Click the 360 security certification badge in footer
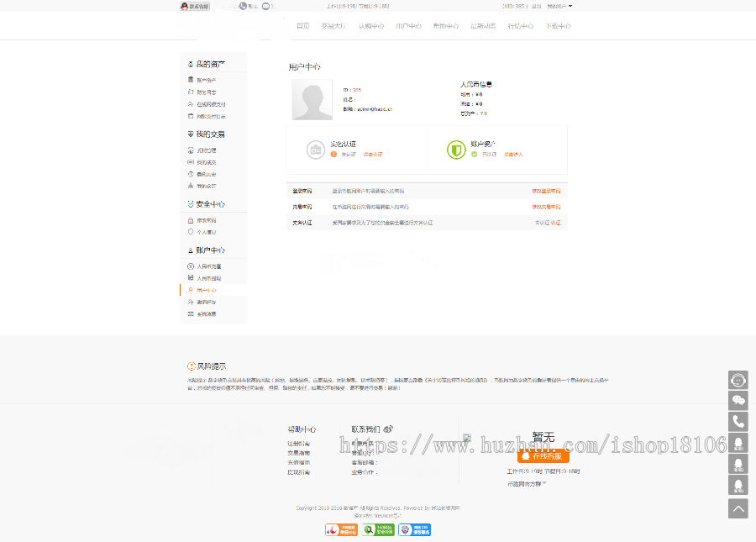Screen dimensions: 756x542 pos(381,530)
